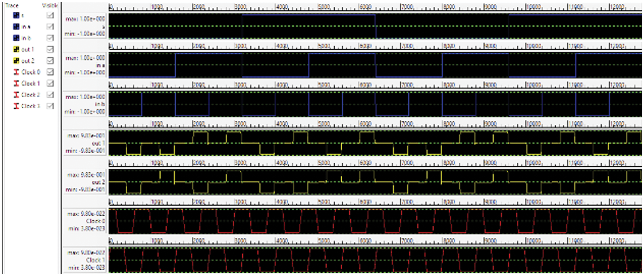The image size is (644, 276).
Task: Uncheck the Visible box for in a
Action: (x=50, y=27)
